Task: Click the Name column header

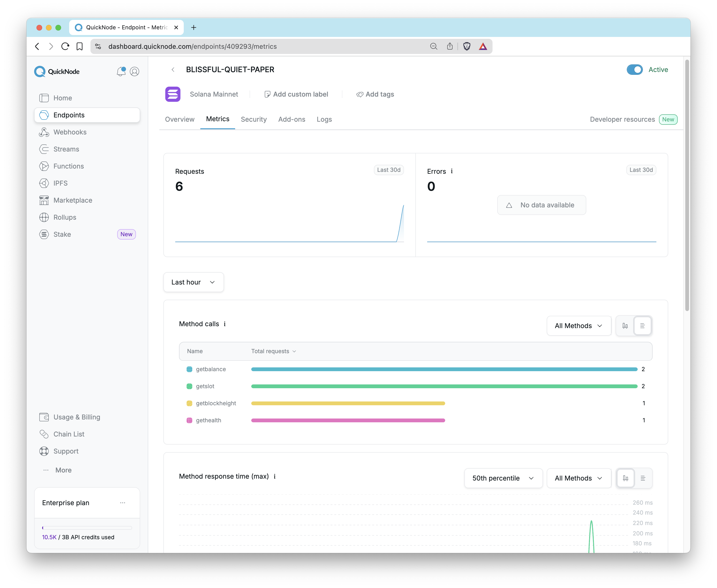Action: 195,351
